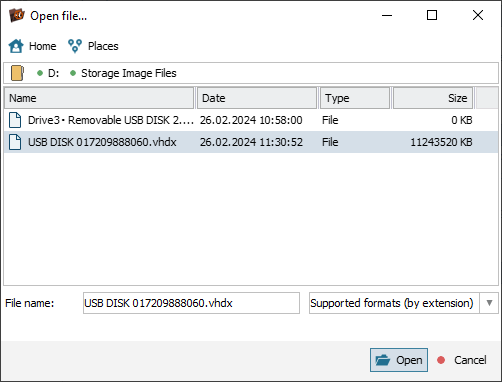Screen dimensions: 502x382
Task: Sort files by Type column header
Action: point(355,98)
